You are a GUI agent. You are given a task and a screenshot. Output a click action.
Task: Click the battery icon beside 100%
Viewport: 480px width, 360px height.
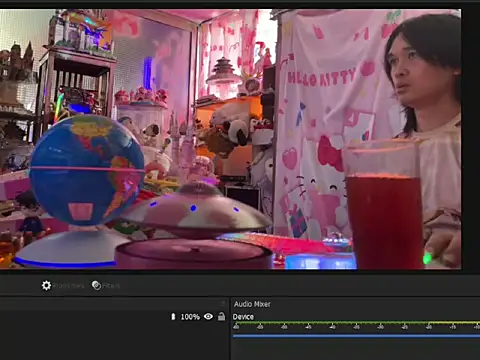pyautogui.click(x=173, y=316)
